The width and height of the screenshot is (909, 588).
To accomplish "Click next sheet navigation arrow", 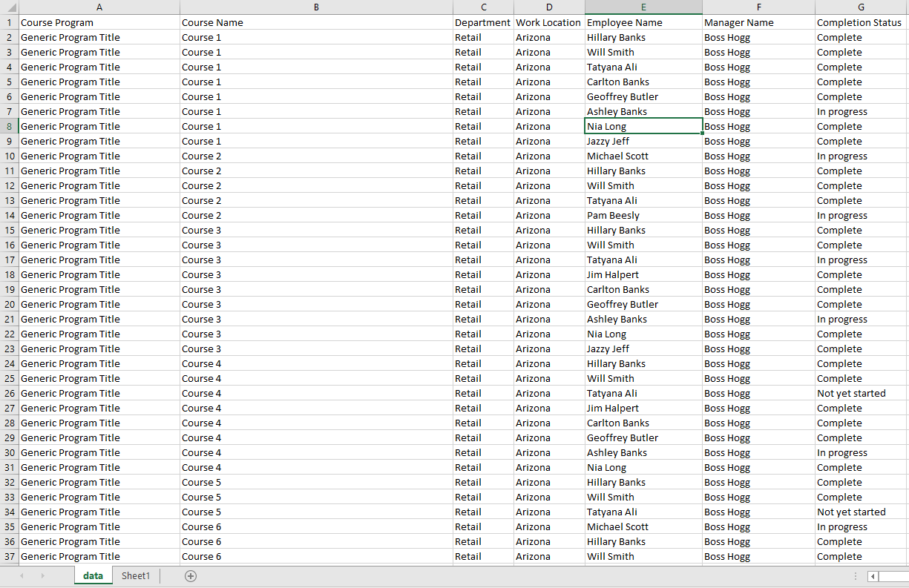I will [42, 576].
